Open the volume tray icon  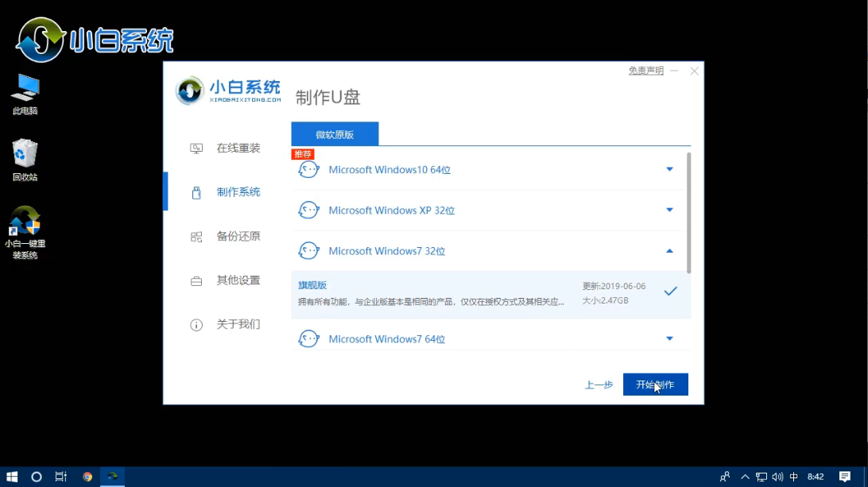777,477
